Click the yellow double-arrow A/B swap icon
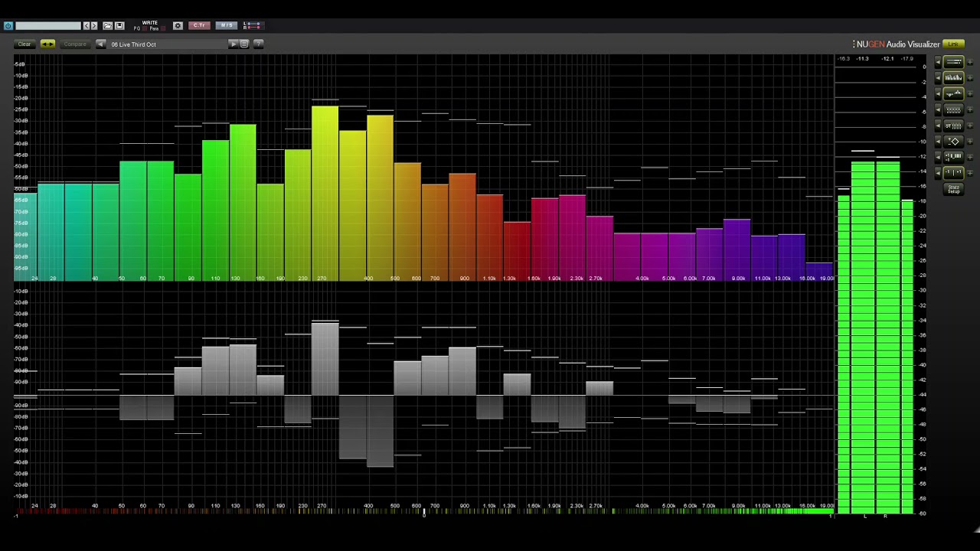Image resolution: width=980 pixels, height=551 pixels. coord(47,44)
